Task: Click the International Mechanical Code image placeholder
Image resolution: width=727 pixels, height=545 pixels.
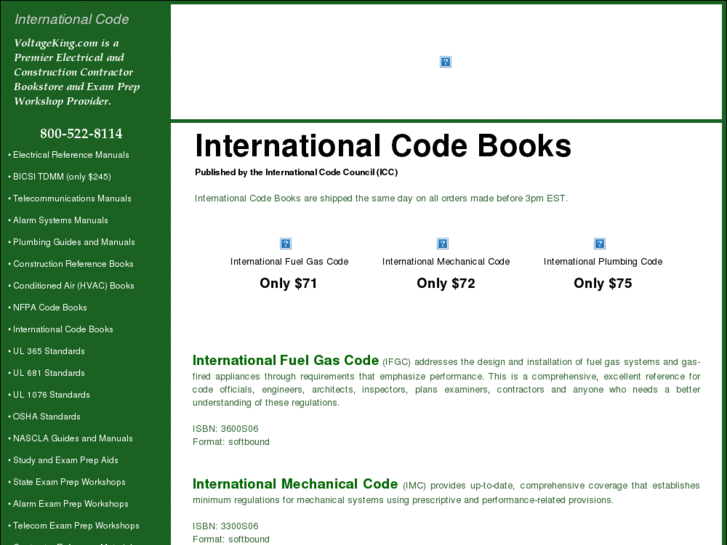Action: [x=443, y=244]
